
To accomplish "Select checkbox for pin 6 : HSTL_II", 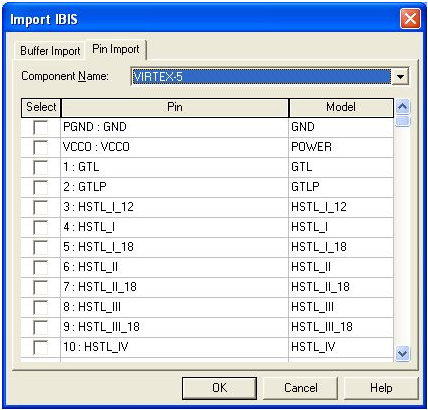I will [41, 267].
